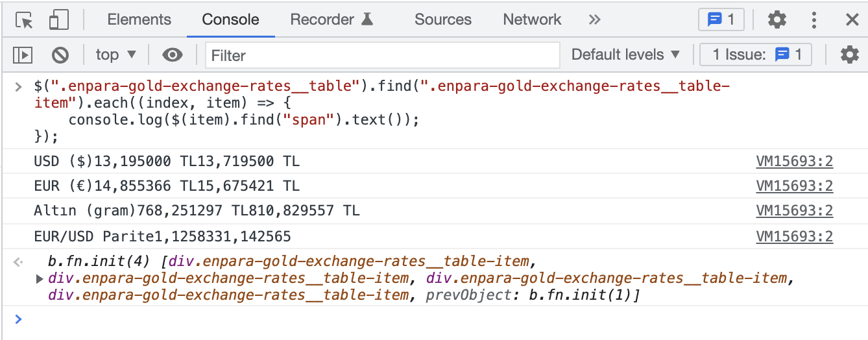The image size is (868, 340).
Task: Select the EUR (€) log output line
Action: 167,186
